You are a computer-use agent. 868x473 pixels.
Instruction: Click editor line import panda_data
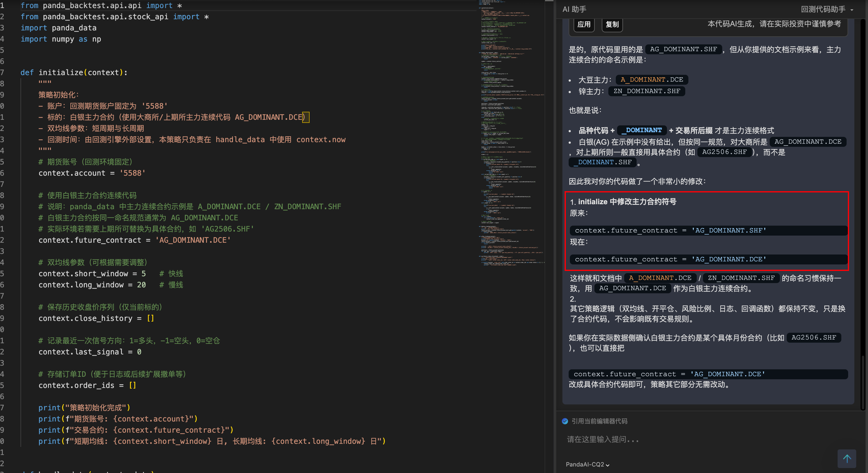59,28
